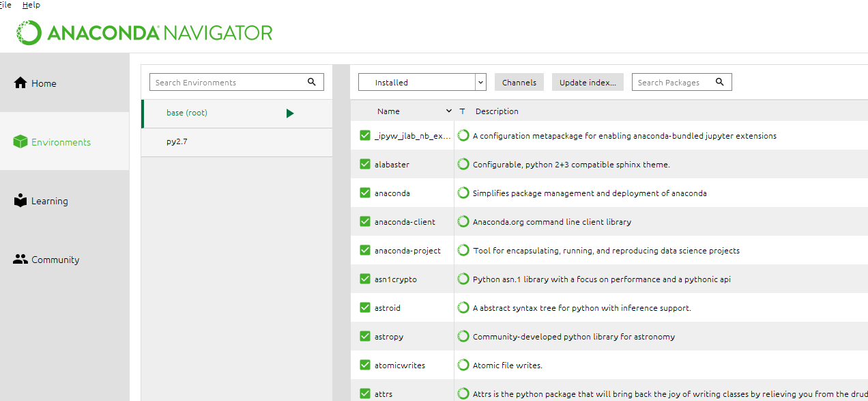
Task: Click the Anaconda Navigator logo
Action: point(145,32)
